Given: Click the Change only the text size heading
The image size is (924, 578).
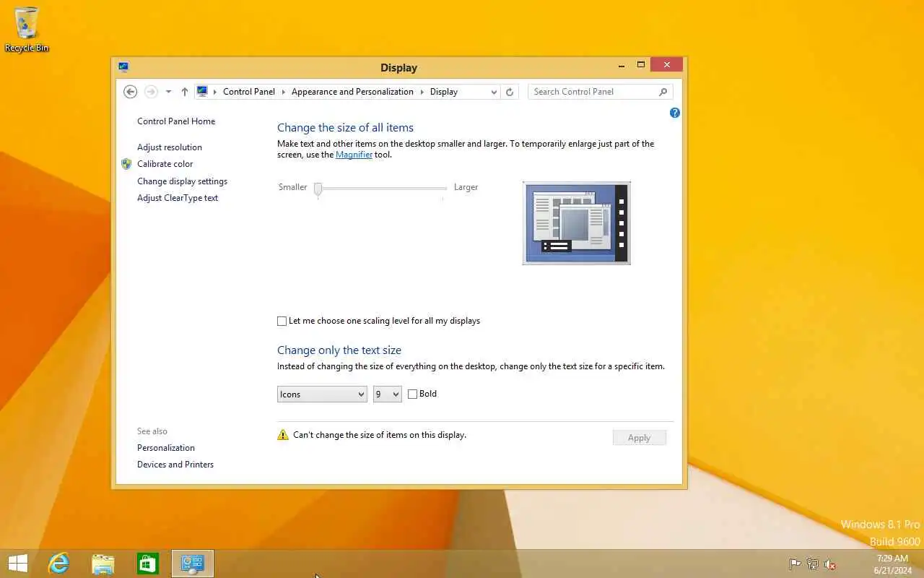Looking at the screenshot, I should 339,350.
